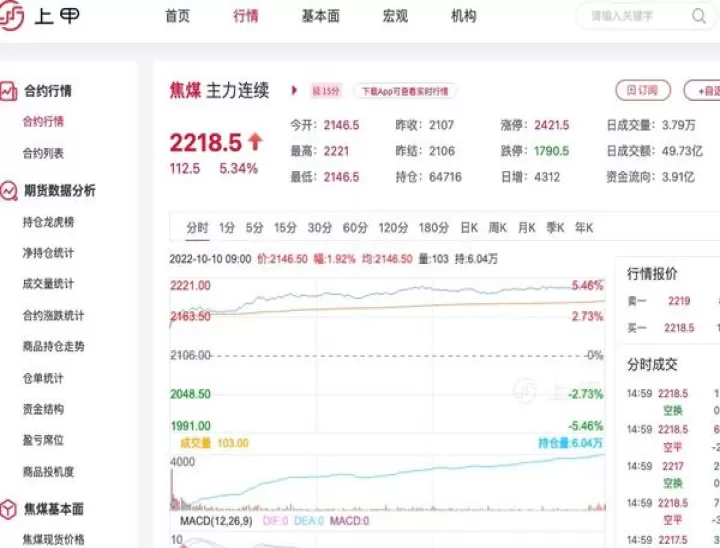The image size is (720, 548).
Task: Open 盈亏席位 in the sidebar
Action: pyautogui.click(x=43, y=440)
